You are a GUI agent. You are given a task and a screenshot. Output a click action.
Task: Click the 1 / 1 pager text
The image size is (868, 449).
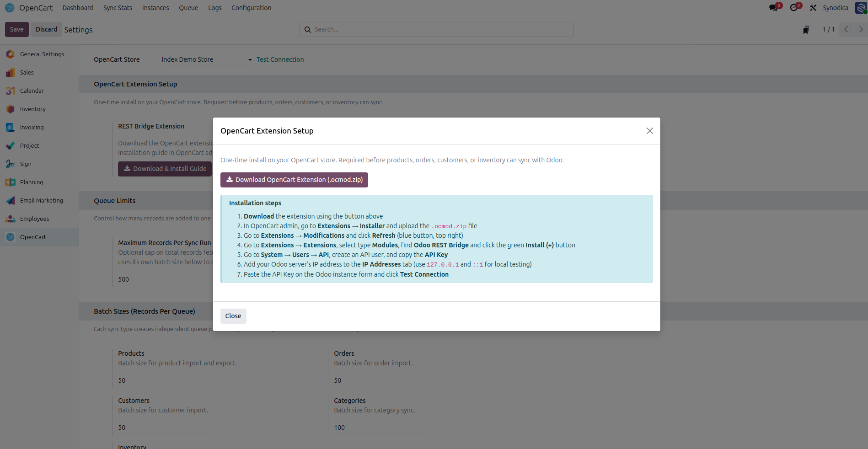tap(828, 29)
